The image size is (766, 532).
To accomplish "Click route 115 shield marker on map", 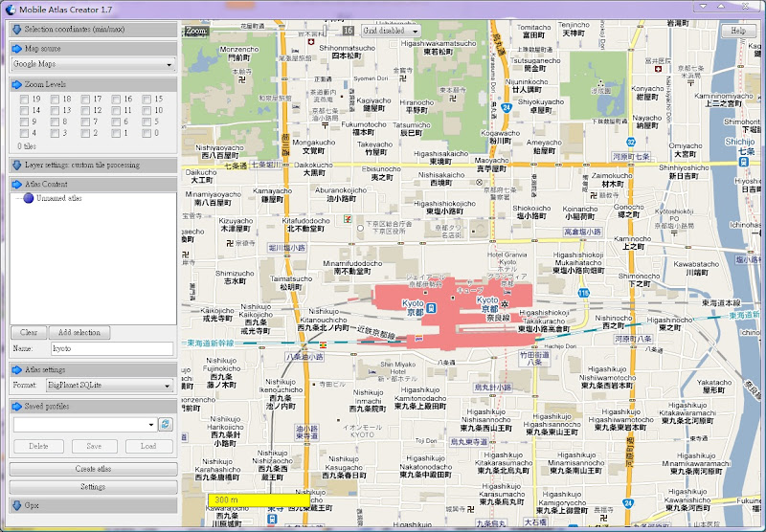I will coord(583,294).
